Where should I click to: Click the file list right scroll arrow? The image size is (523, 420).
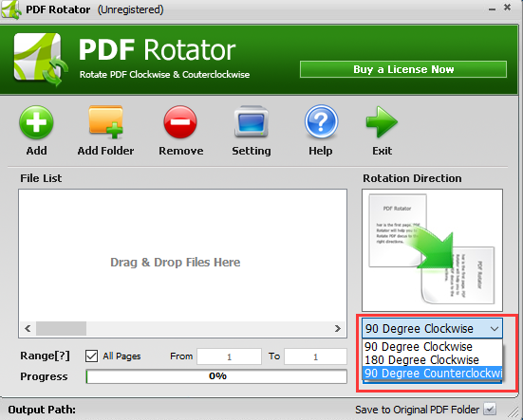tap(338, 329)
